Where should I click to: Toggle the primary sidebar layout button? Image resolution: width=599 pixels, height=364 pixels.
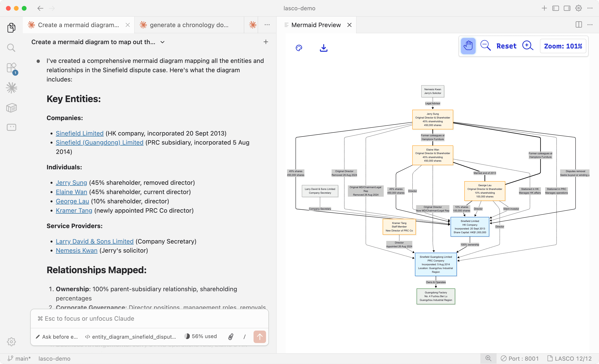point(555,8)
